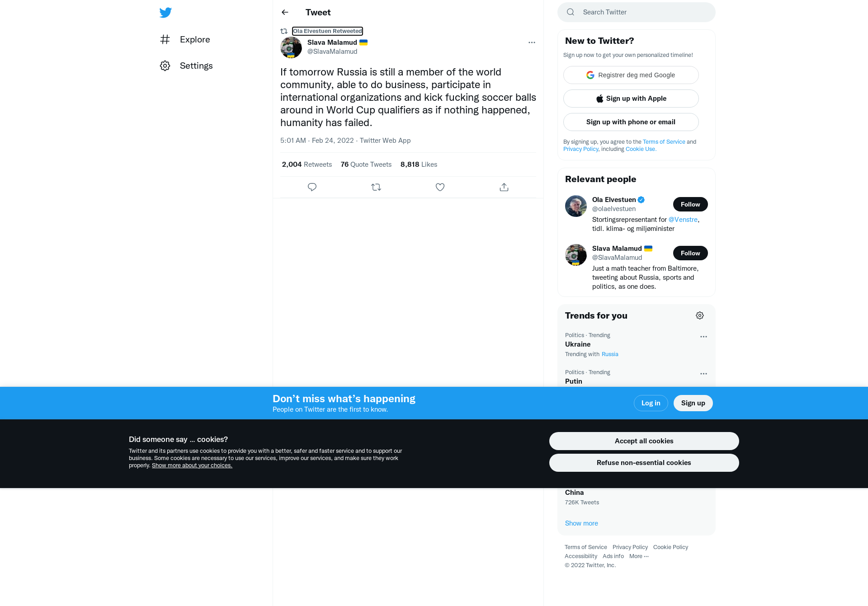Image resolution: width=868 pixels, height=606 pixels.
Task: Click the Search Twitter field
Action: click(x=637, y=12)
